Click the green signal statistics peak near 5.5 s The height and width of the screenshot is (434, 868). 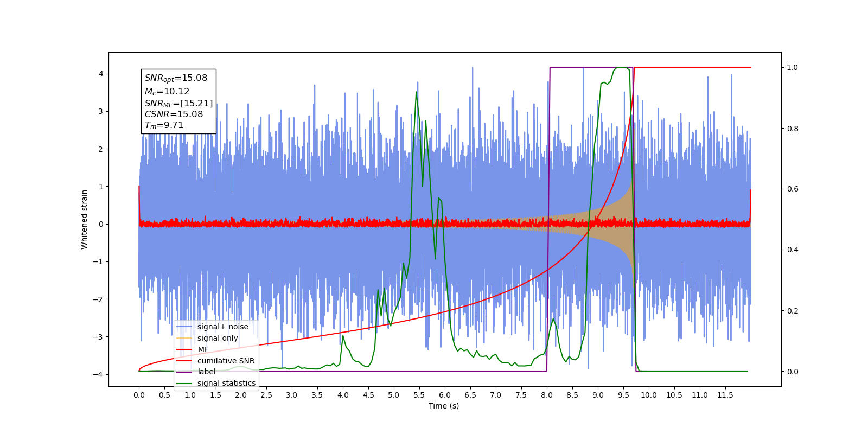[416, 92]
